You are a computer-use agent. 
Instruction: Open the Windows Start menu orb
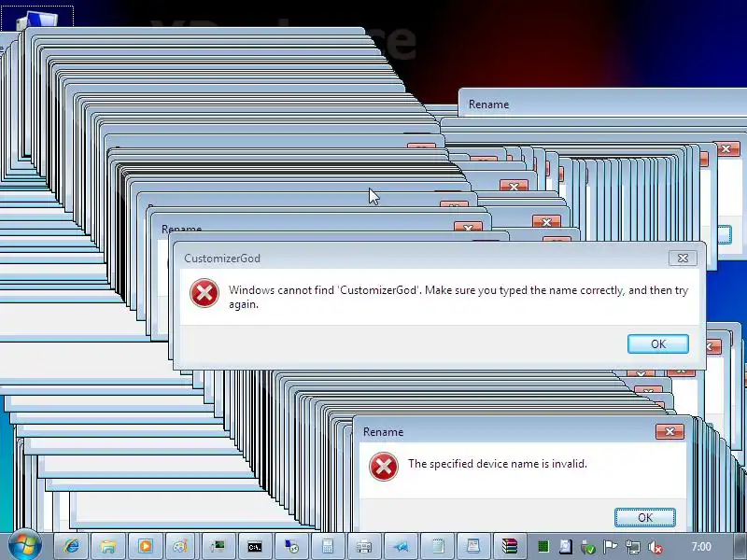25,546
